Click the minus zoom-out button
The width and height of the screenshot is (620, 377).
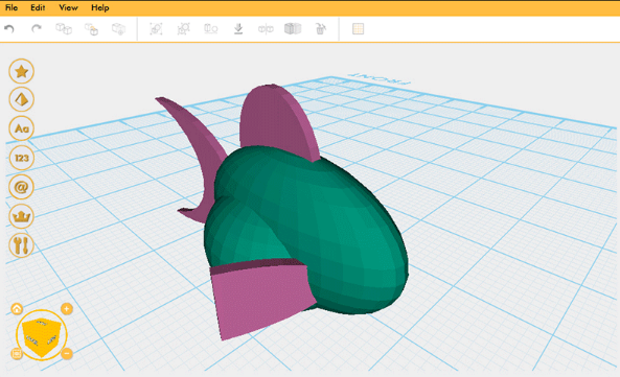[67, 353]
